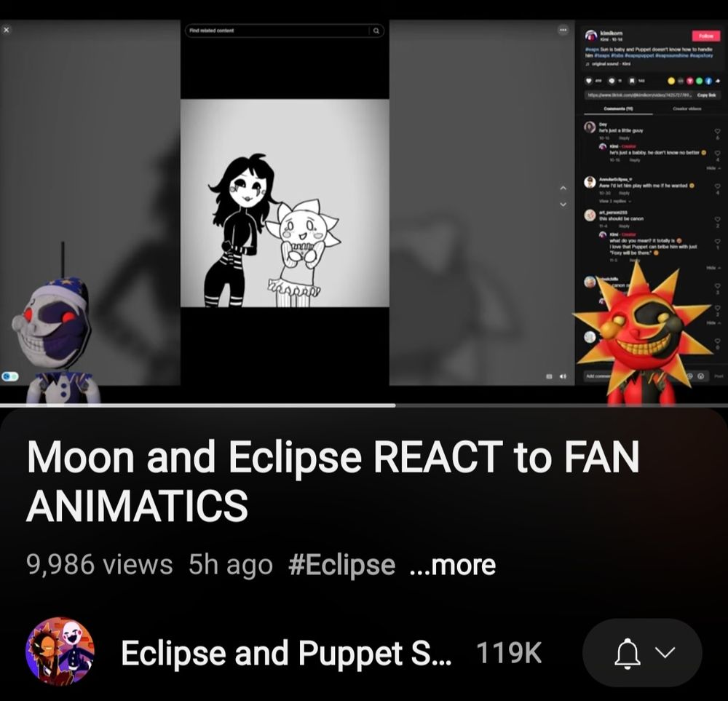
Task: Click the video progress bar
Action: (364, 405)
